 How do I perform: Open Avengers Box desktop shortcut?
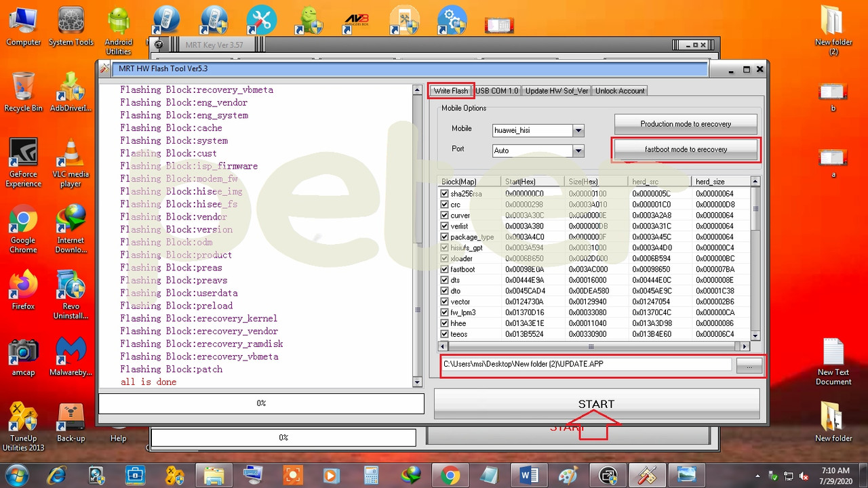coord(357,20)
